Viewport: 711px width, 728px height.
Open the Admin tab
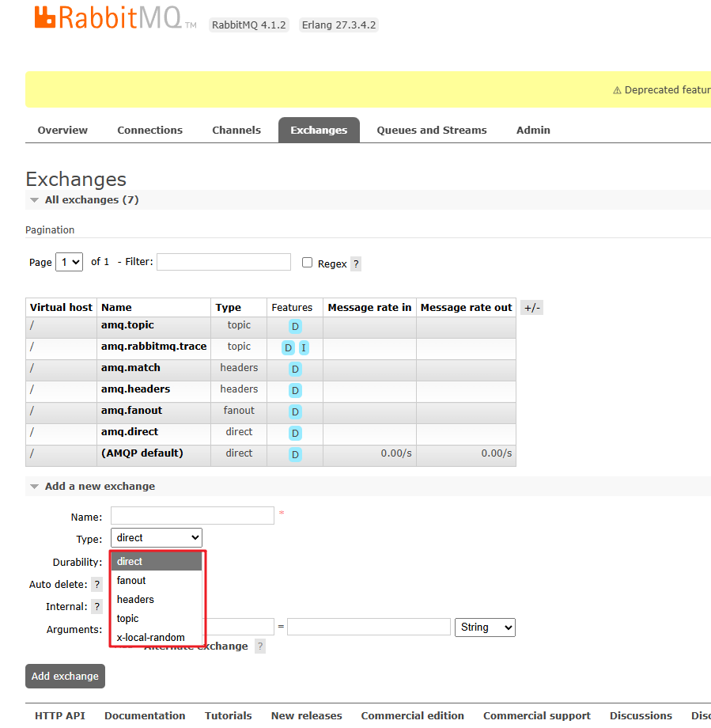point(533,130)
